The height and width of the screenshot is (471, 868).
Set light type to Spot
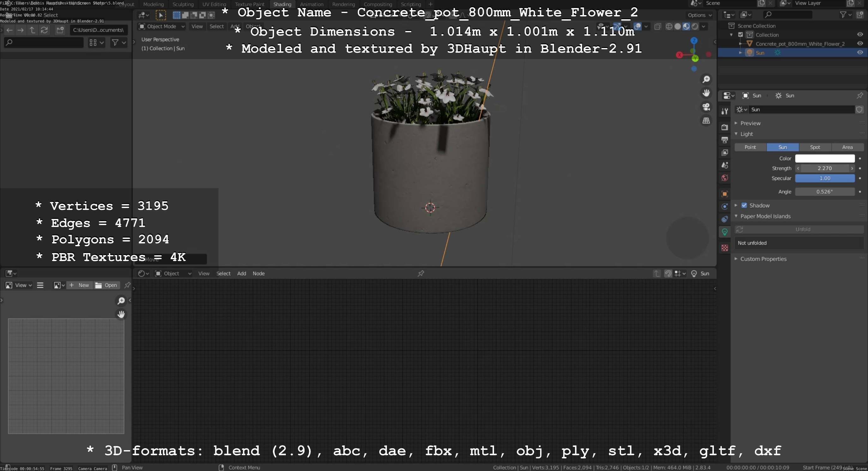[815, 147]
